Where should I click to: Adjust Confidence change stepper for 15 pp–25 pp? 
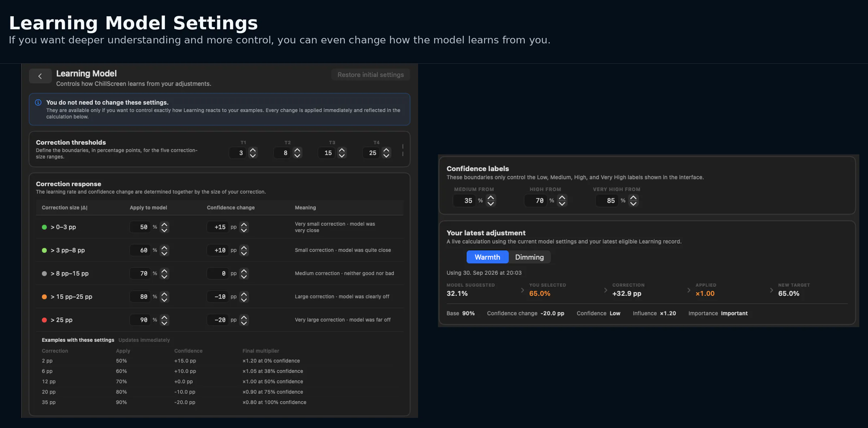tap(244, 297)
